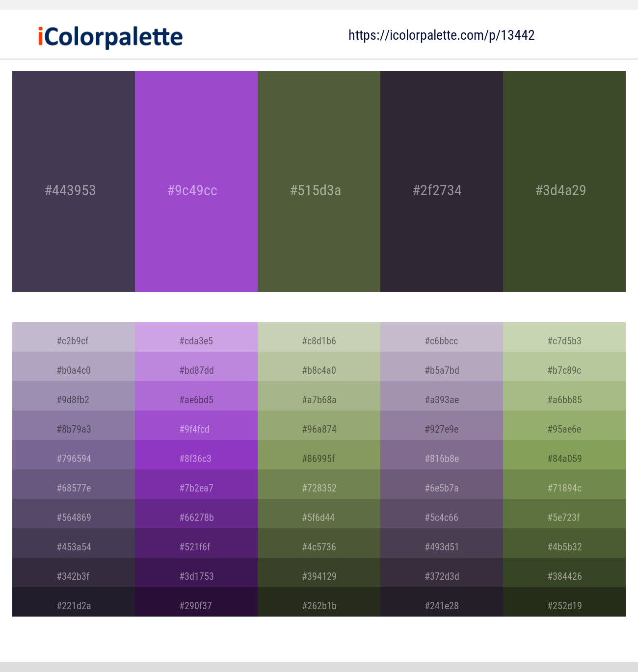Screen dimensions: 638x672
Task: Click the darkest #221d2a shade
Action: tap(73, 605)
